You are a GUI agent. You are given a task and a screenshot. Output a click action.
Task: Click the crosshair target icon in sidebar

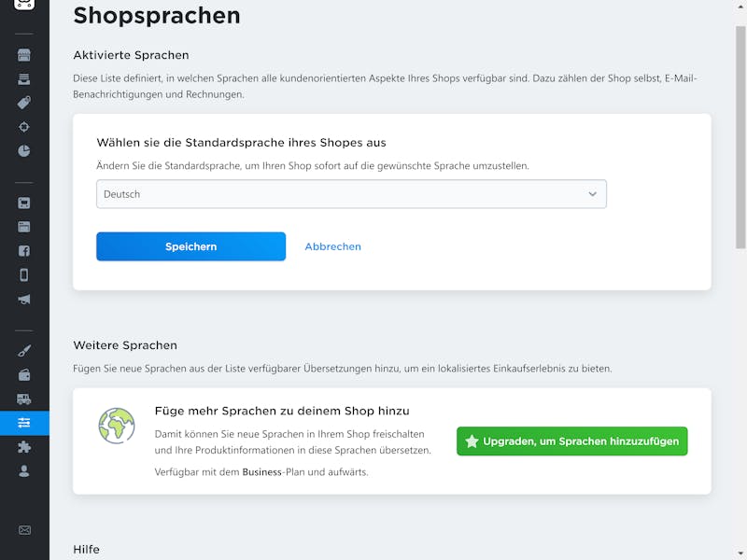click(24, 127)
